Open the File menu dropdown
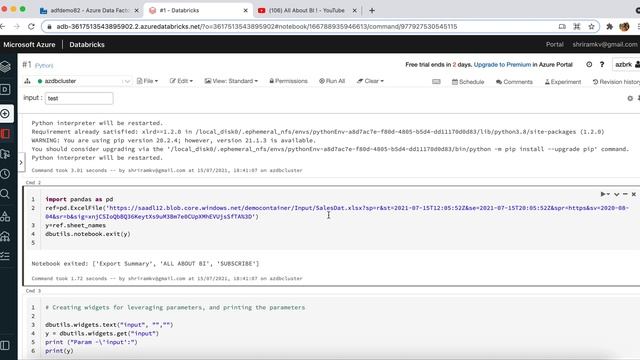This screenshot has width=640, height=360. (x=147, y=81)
